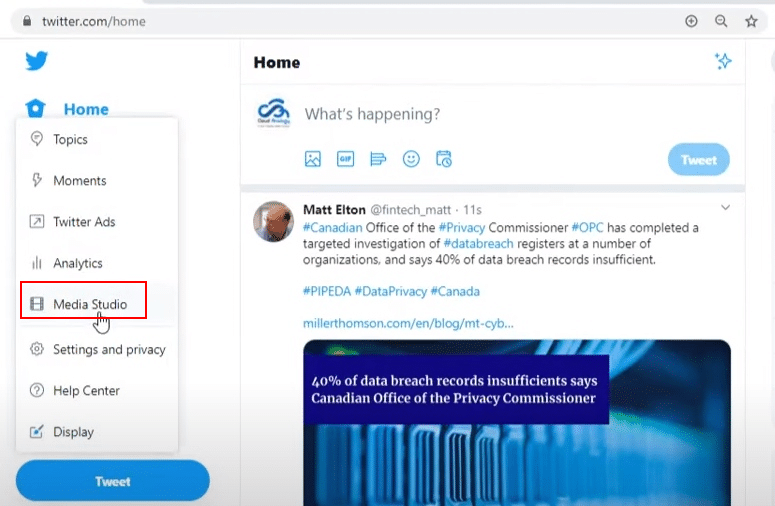The width and height of the screenshot is (775, 506).
Task: Click the padlock site info icon
Action: (27, 21)
